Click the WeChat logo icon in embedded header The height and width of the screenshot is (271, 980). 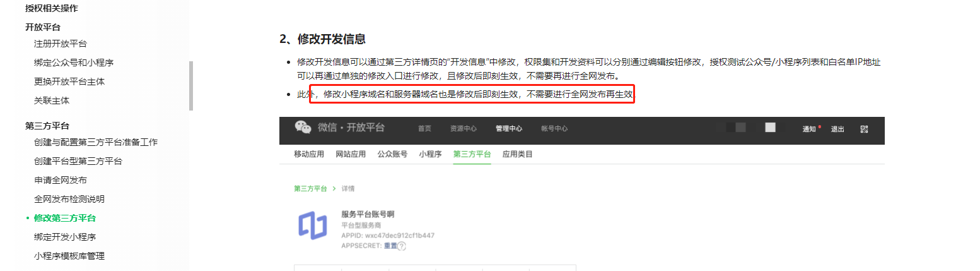(x=303, y=128)
